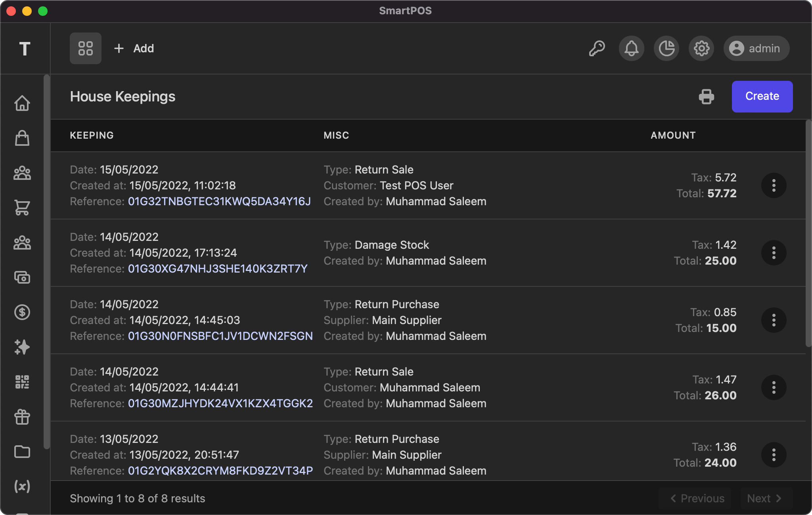Open the notifications bell
The height and width of the screenshot is (515, 812).
click(x=632, y=48)
